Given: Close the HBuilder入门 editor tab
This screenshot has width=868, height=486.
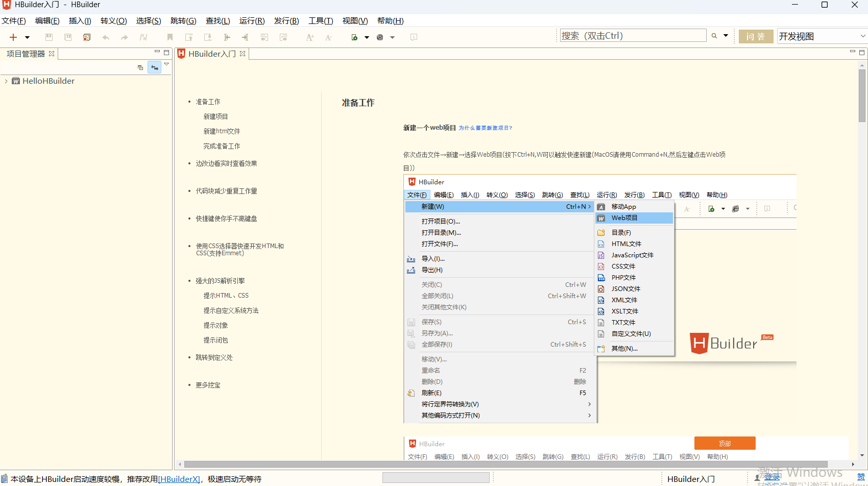Looking at the screenshot, I should (x=243, y=54).
